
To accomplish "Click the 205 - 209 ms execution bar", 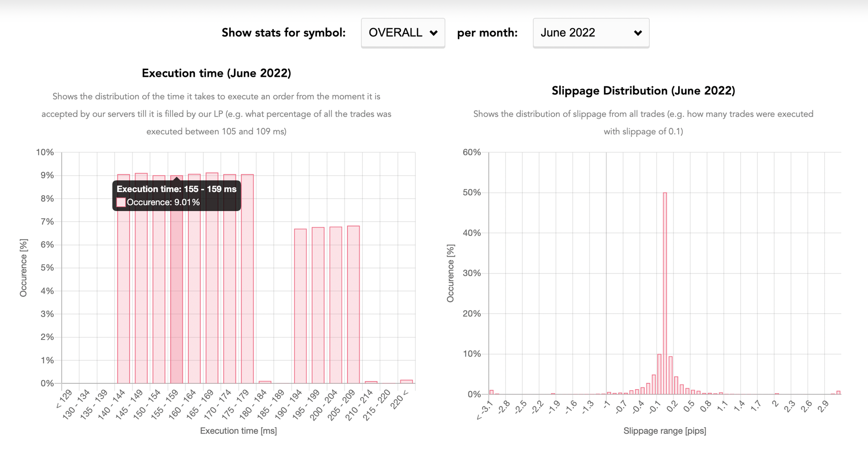I will [353, 307].
